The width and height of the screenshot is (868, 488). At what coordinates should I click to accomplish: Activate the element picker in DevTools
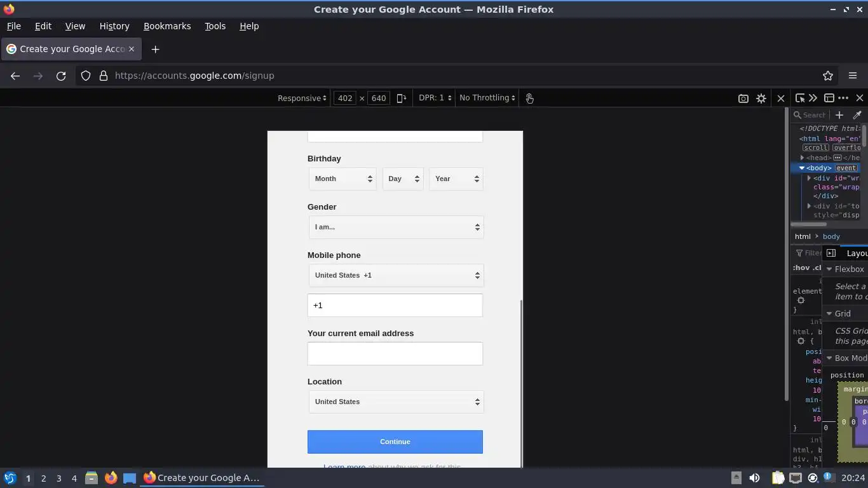800,98
